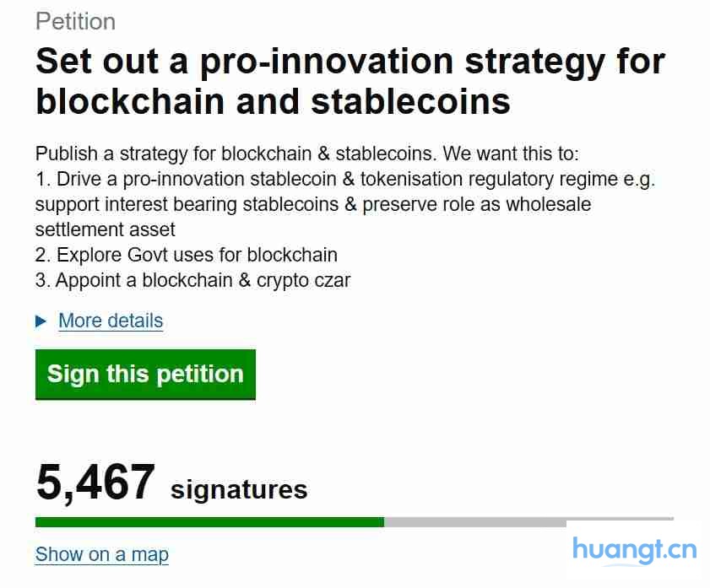Click the word 'stablecoins' in the heading

410,101
